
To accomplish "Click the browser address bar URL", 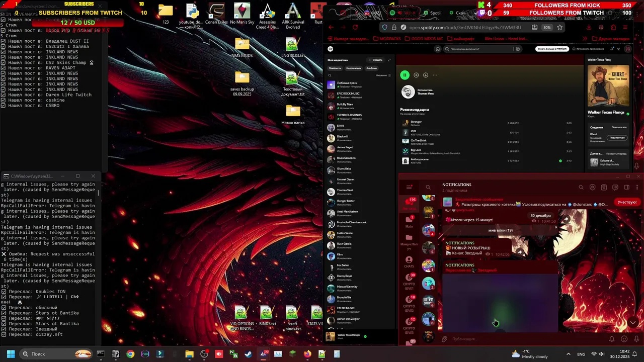I will click(465, 27).
